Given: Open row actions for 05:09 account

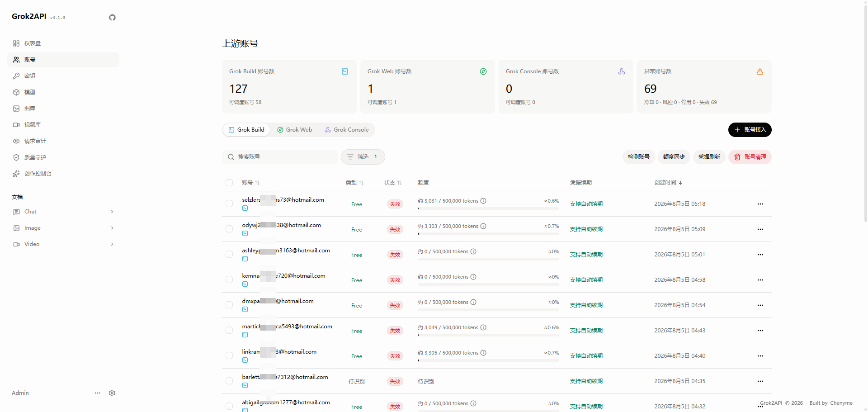Looking at the screenshot, I should point(760,229).
